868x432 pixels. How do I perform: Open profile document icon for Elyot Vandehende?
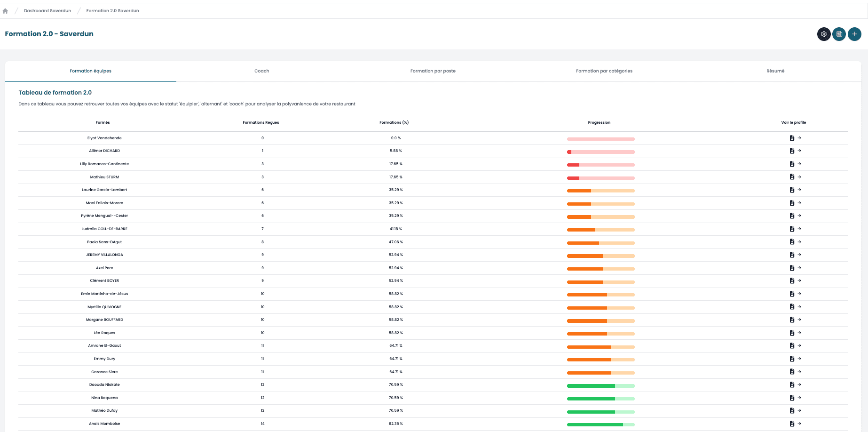pyautogui.click(x=792, y=138)
